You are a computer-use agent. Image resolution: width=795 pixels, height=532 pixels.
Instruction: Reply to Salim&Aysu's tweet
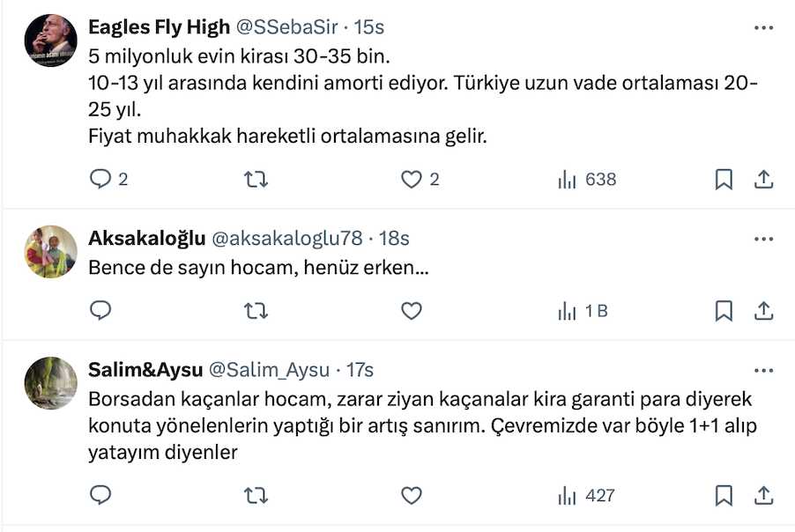tap(101, 496)
